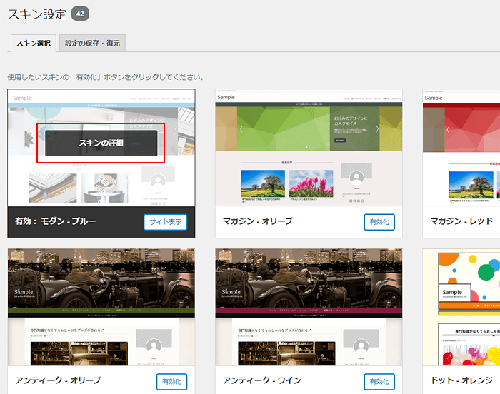Click the avatar icon in アンティーク・オリーブ preview
500x394 pixels.
pyautogui.click(x=154, y=346)
